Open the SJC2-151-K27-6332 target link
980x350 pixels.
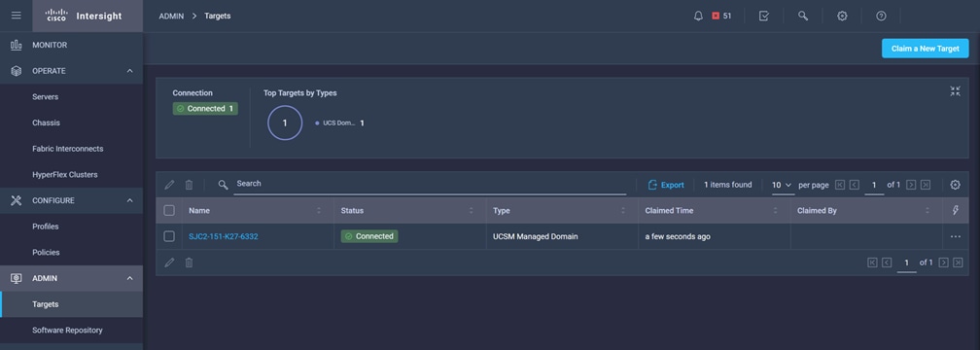pyautogui.click(x=224, y=237)
